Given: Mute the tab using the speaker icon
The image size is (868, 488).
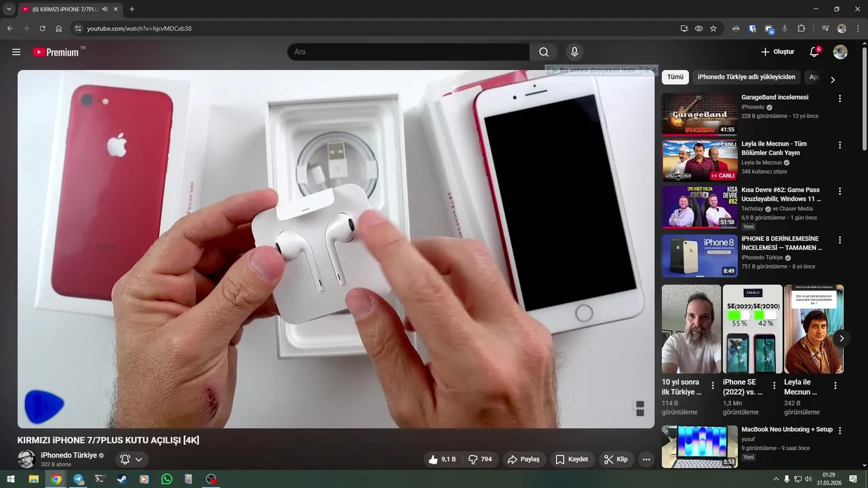Looking at the screenshot, I should (104, 9).
